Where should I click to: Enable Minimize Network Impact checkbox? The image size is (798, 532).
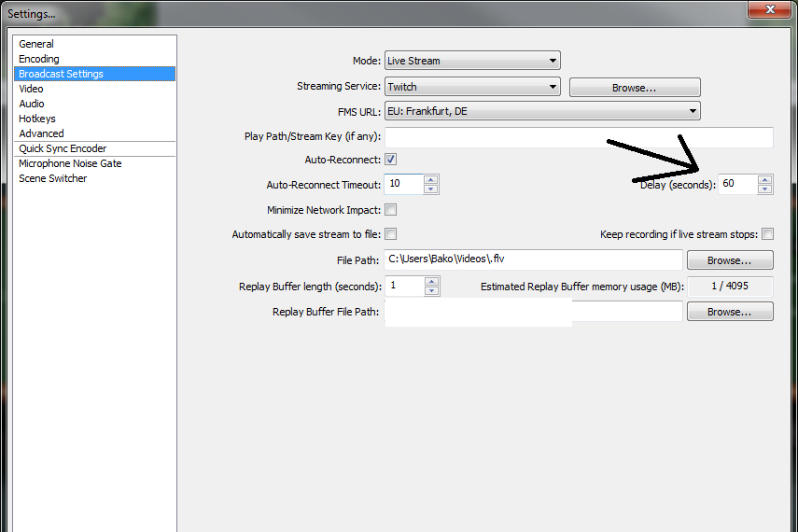point(391,210)
